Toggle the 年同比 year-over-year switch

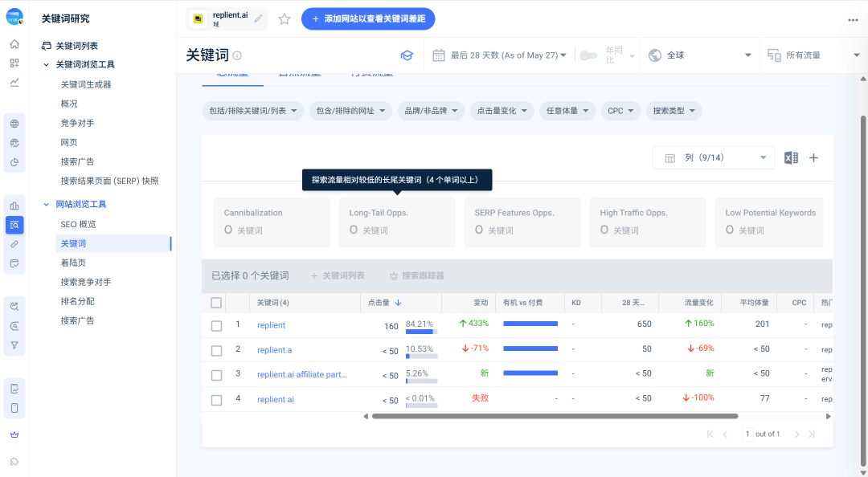tap(588, 55)
